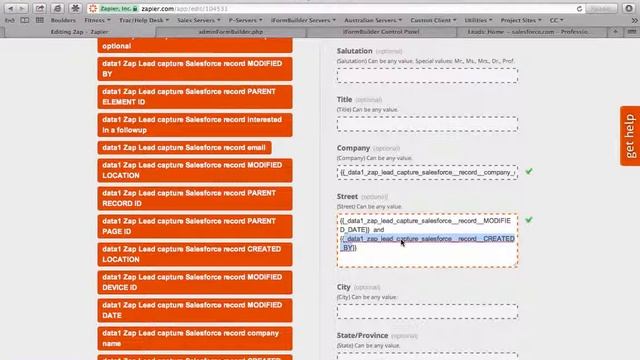
Task: Switch to the adminFormBuilder.php tab
Action: (x=231, y=31)
